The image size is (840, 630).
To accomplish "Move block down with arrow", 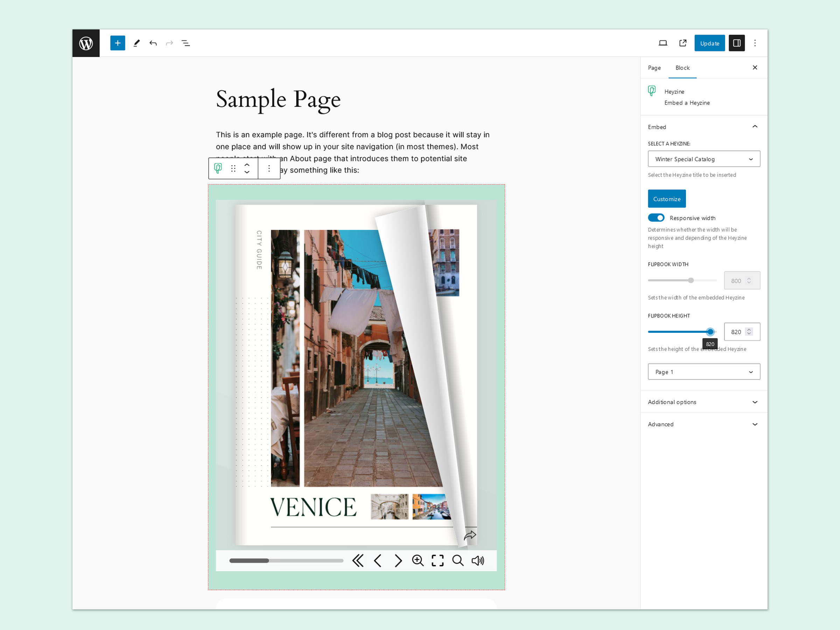I will click(x=247, y=173).
